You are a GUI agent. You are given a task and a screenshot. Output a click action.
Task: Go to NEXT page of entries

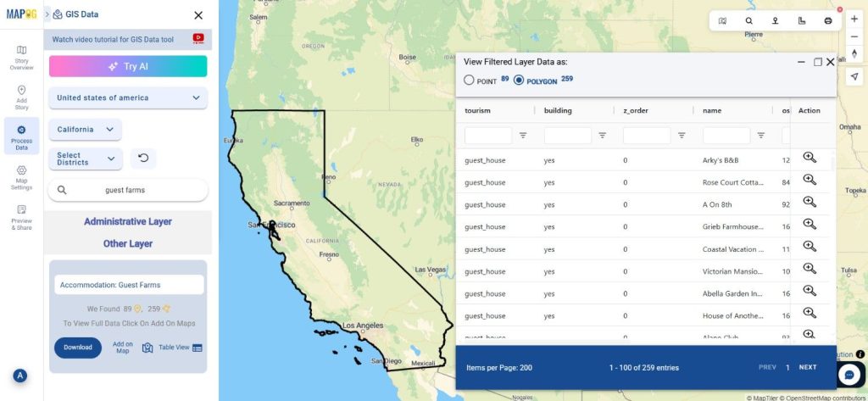(x=808, y=367)
